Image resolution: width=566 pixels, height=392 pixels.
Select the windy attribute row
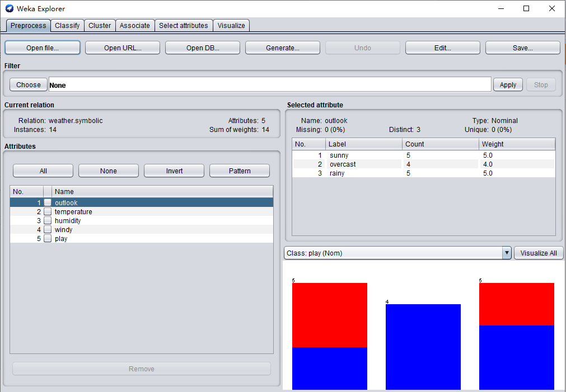point(142,229)
